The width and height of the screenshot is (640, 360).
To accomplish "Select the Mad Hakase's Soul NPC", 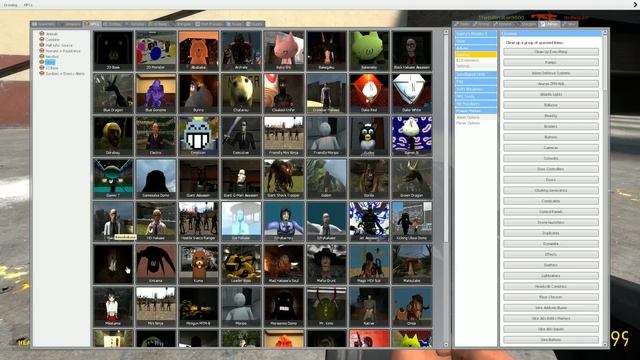I will 284,264.
